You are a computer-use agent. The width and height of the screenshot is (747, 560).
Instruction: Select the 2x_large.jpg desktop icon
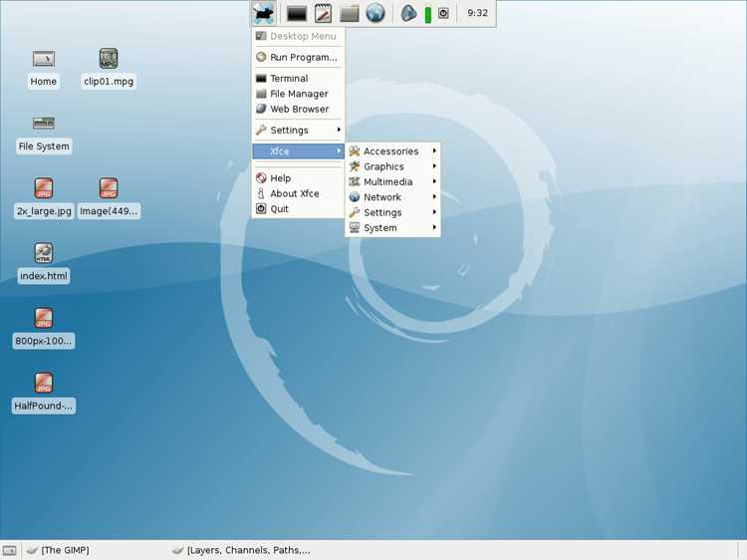pyautogui.click(x=44, y=198)
